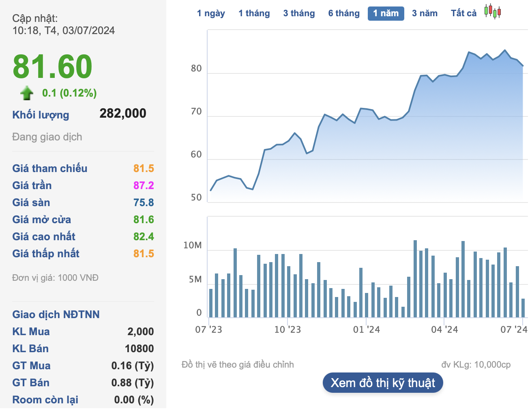Screen dimensions: 532x409
Task: Select the 6 tháng time range
Action: point(344,13)
